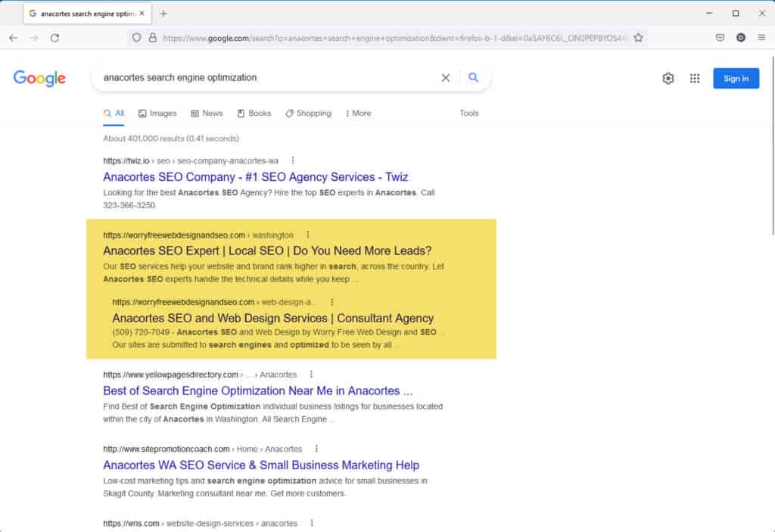
Task: Open Anacortes WA SEO Service link
Action: (x=261, y=465)
